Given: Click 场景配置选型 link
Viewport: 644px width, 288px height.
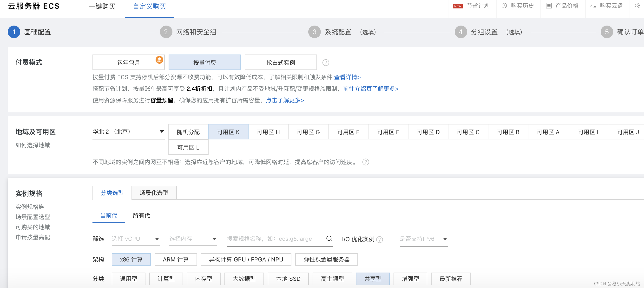Looking at the screenshot, I should pos(33,217).
